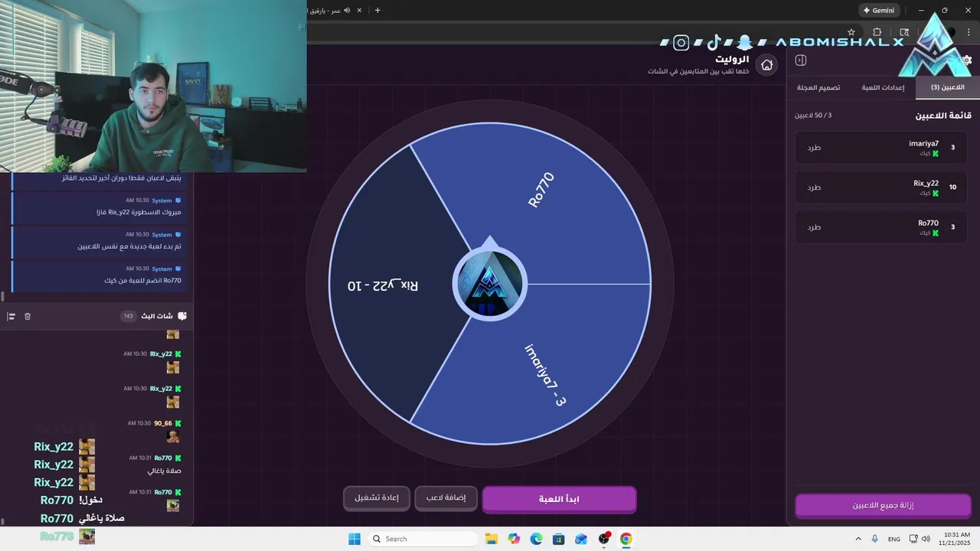Show hidden system tray icons chevron
The height and width of the screenshot is (551, 980).
coord(857,539)
